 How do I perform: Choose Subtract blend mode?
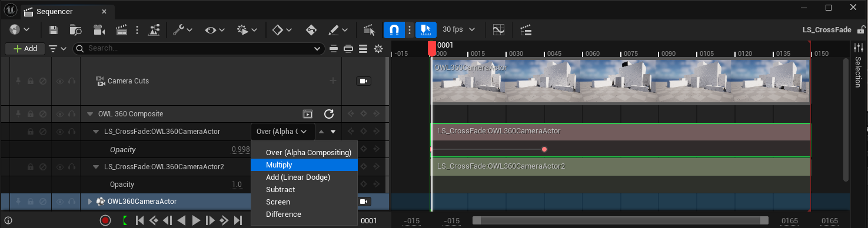[304, 190]
